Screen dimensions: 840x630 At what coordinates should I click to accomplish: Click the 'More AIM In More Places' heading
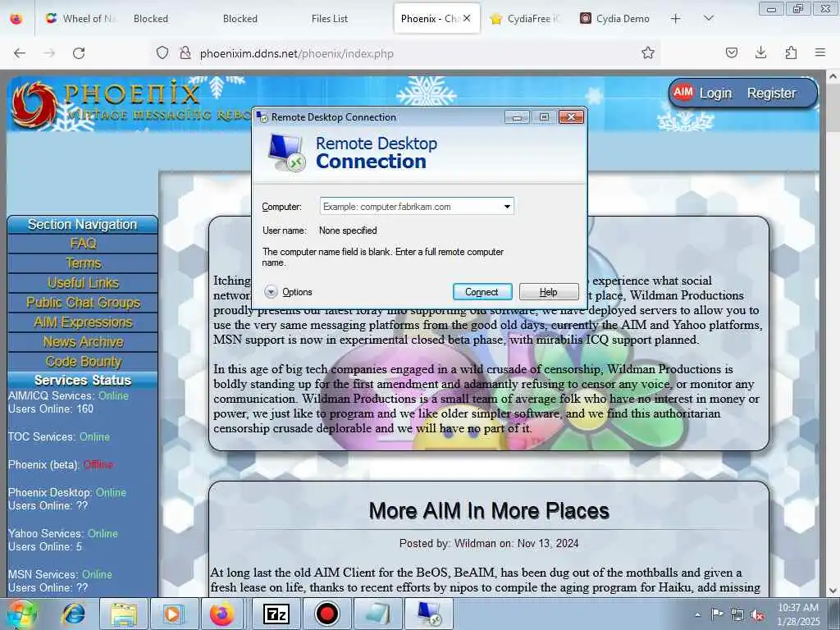(489, 510)
